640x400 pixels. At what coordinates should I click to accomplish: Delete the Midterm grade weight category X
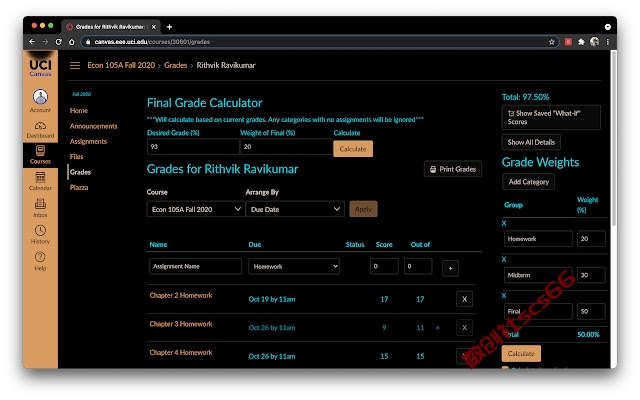click(x=504, y=260)
